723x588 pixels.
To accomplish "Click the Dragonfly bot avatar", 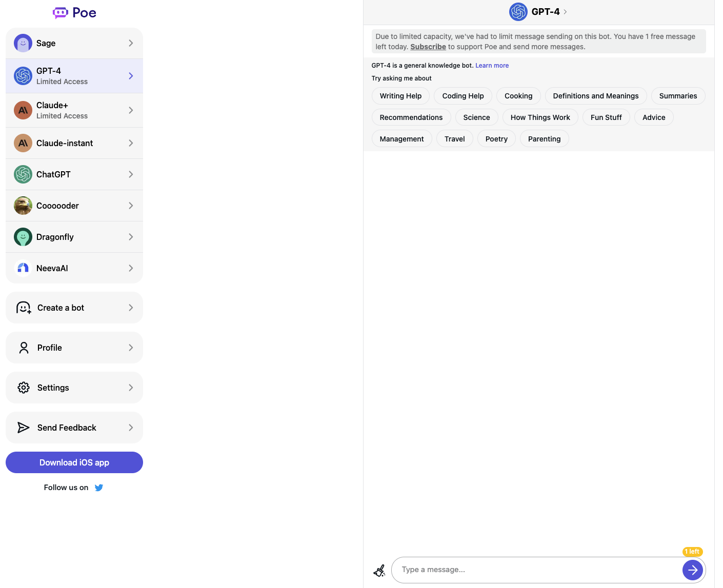I will [23, 237].
